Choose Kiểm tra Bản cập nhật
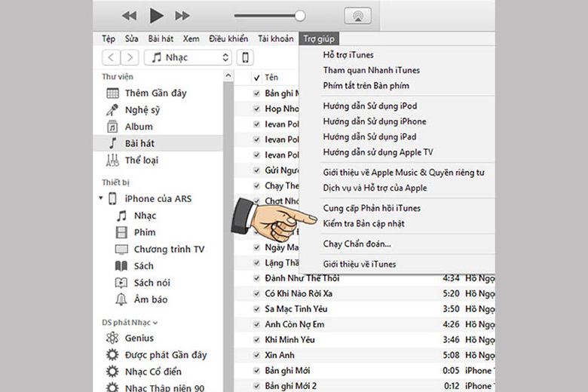Viewport: 588px width, 392px height. [x=364, y=224]
